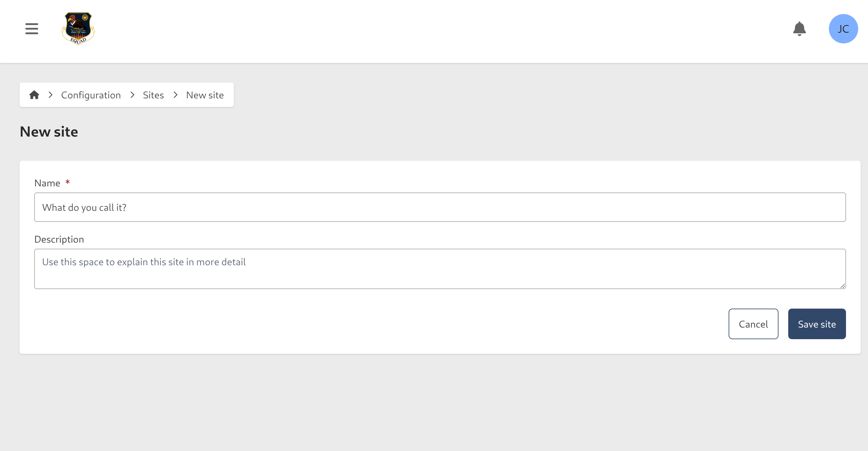Image resolution: width=868 pixels, height=451 pixels.
Task: Select the New site breadcrumb item
Action: point(204,95)
